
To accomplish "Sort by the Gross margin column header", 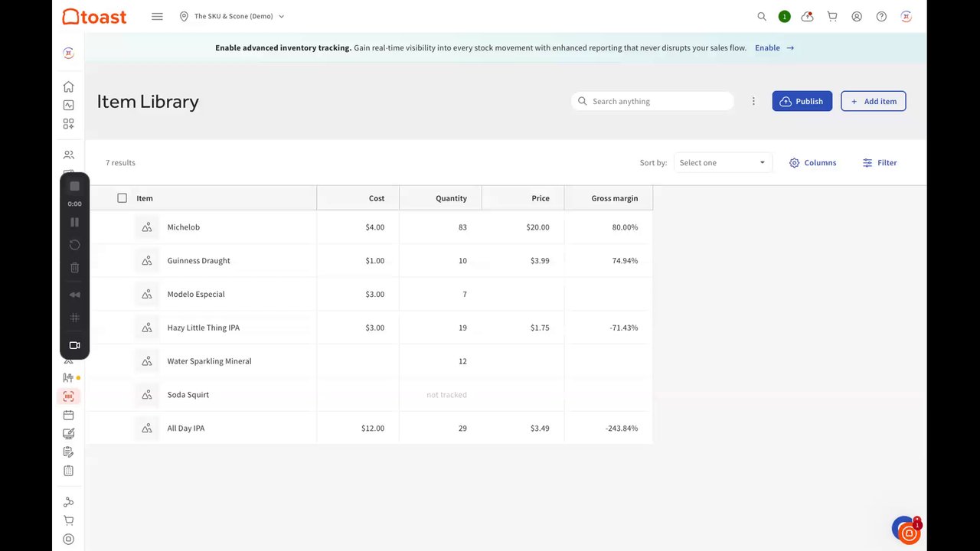I will coord(614,198).
